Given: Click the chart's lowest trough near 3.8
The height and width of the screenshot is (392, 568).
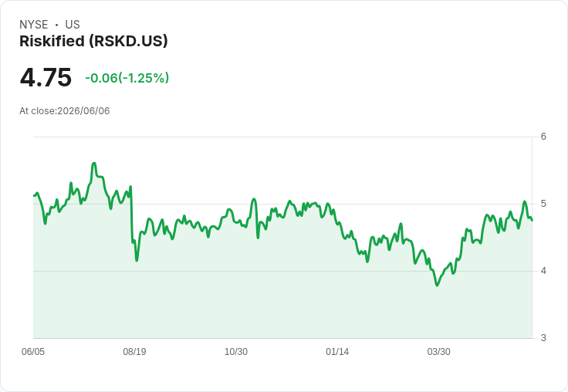Looking at the screenshot, I should pos(438,285).
